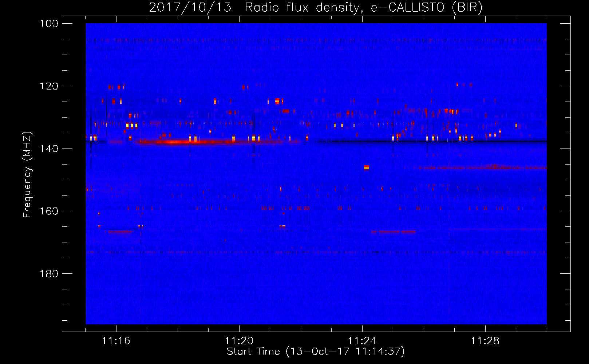Click the '11:24' time tick label
This screenshot has width=589, height=364.
[362, 341]
